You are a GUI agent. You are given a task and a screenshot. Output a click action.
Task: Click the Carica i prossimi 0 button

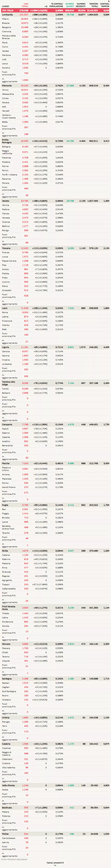(x=55, y=863)
